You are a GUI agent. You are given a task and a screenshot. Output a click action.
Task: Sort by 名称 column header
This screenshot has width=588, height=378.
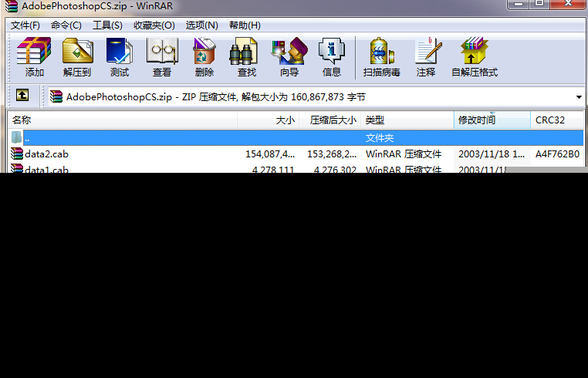(123, 120)
